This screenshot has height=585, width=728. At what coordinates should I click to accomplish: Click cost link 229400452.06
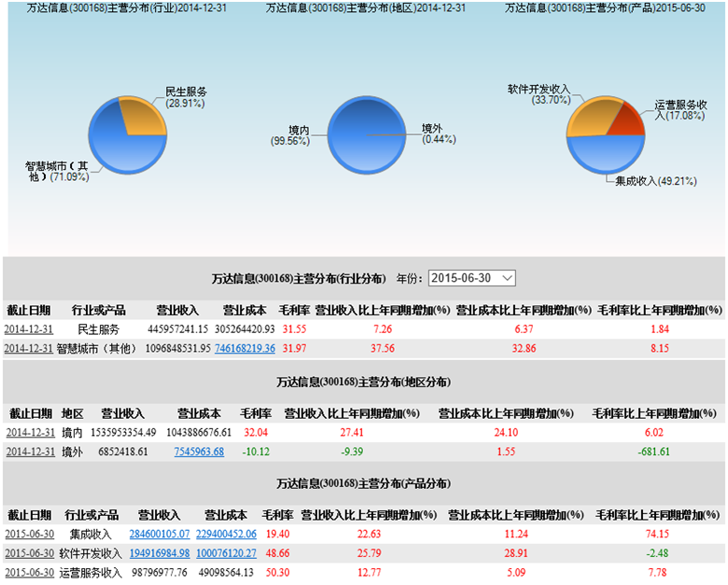coord(227,535)
